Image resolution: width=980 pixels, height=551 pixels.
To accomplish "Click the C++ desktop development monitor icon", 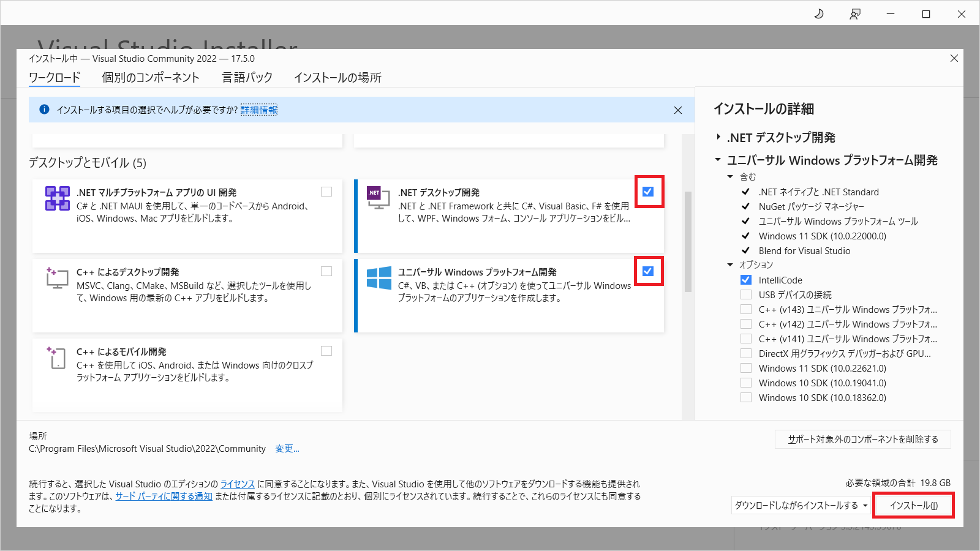I will (57, 277).
